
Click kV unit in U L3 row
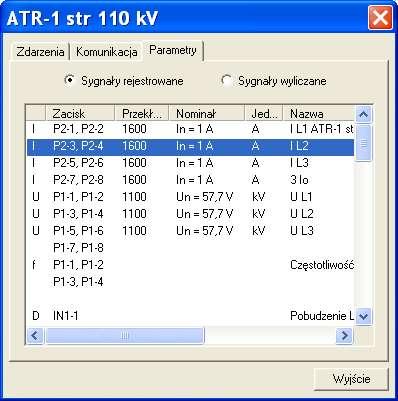258,231
